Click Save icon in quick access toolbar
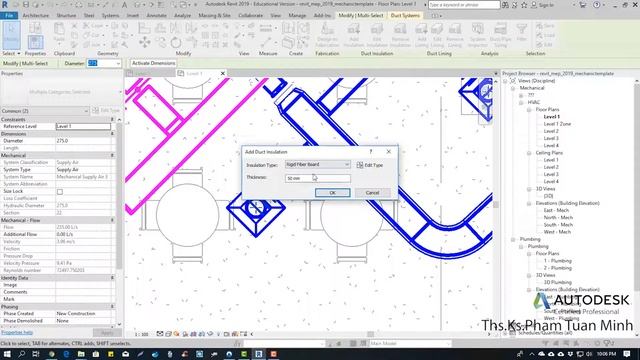640x360 pixels. (26, 4)
